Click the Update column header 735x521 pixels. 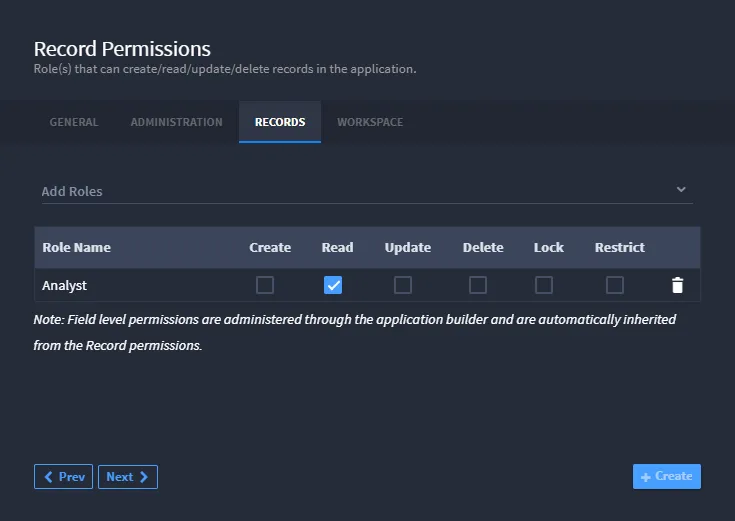(x=408, y=247)
